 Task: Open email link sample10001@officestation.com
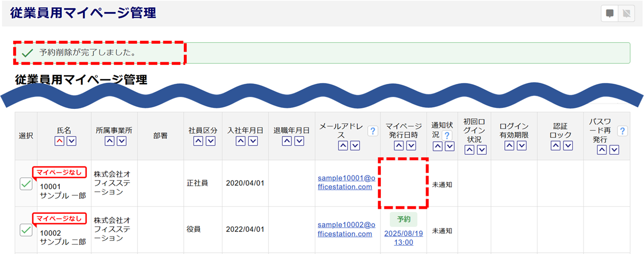click(x=346, y=182)
